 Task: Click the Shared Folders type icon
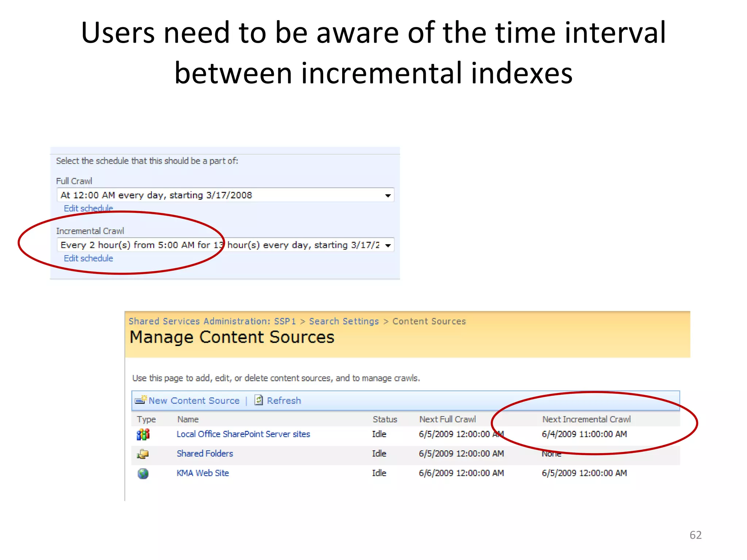pyautogui.click(x=143, y=454)
